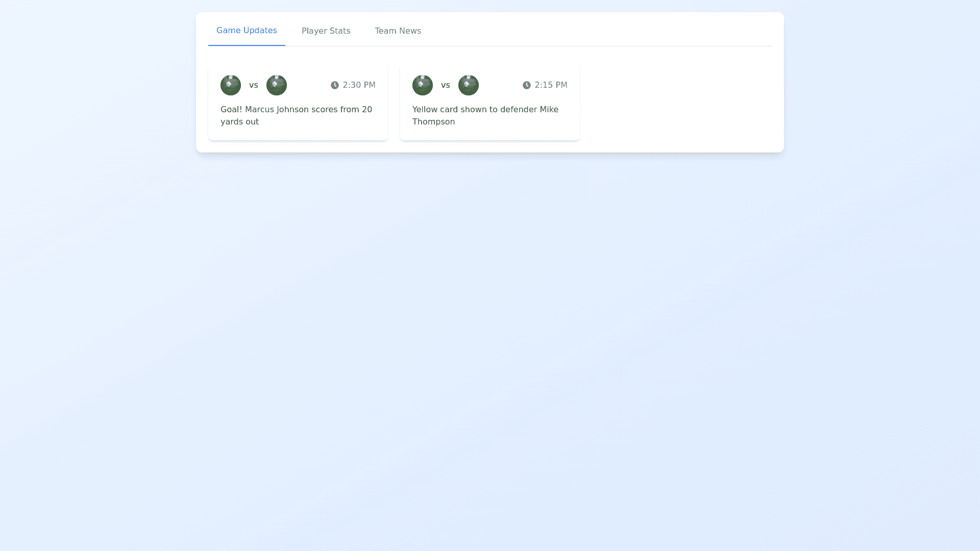Image resolution: width=980 pixels, height=551 pixels.
Task: Open the Marcus Johnson goal update text
Action: (296, 110)
